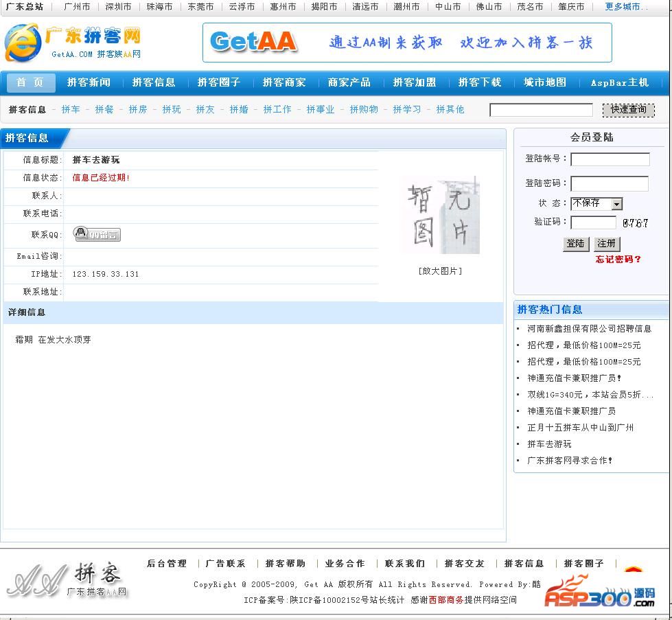
Task: Focus the 登陆帐号 input field
Action: (x=610, y=159)
